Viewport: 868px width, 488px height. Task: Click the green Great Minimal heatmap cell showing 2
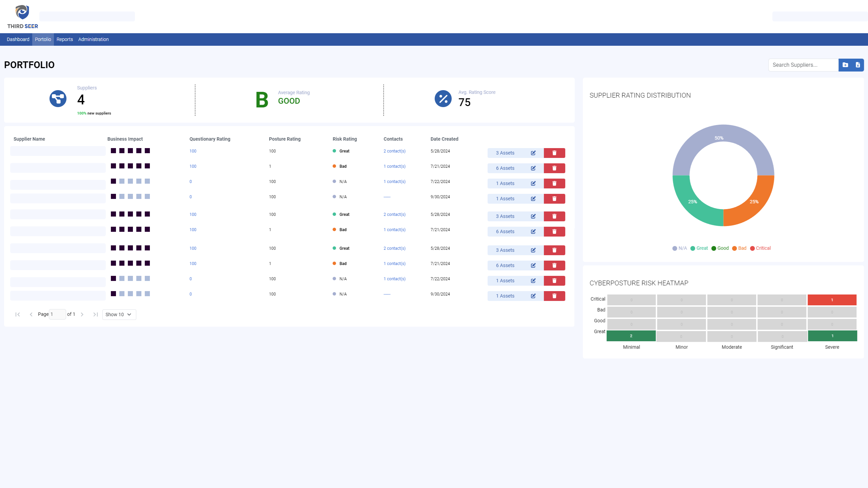coord(631,336)
